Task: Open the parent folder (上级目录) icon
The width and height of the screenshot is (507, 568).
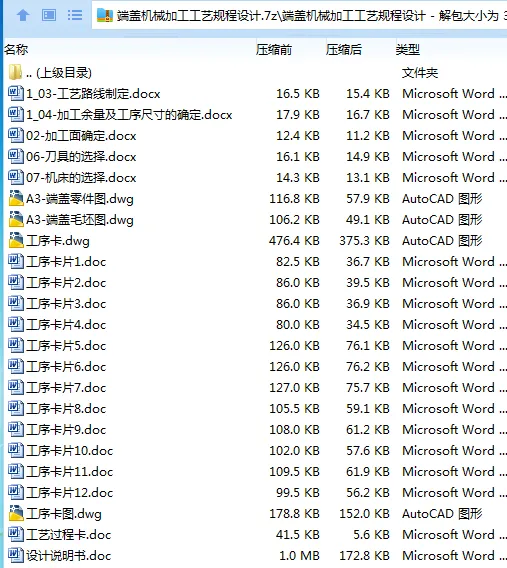Action: tap(16, 72)
